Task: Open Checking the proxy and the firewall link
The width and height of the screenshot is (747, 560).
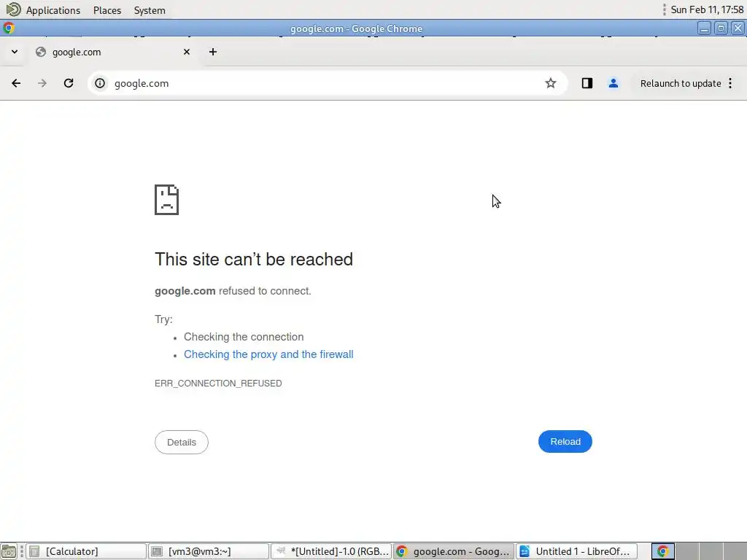Action: tap(268, 354)
